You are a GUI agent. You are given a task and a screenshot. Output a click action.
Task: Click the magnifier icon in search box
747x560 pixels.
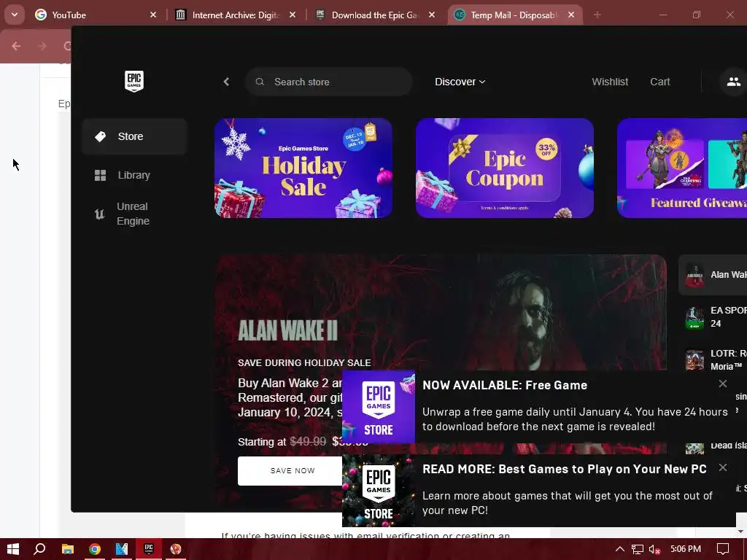click(260, 82)
